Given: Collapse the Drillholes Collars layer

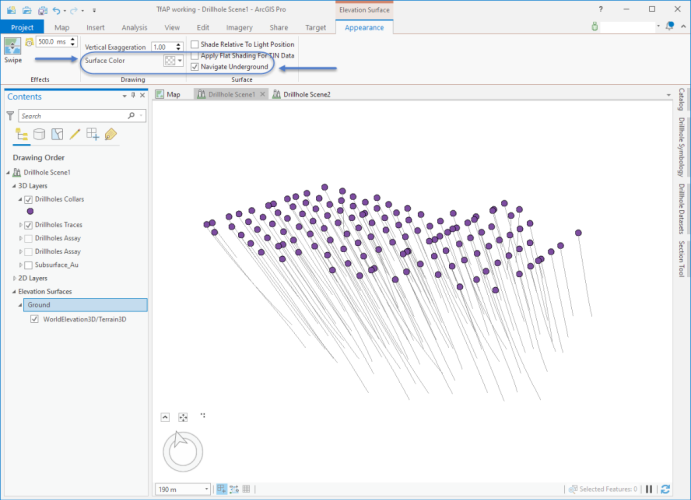Looking at the screenshot, I should [x=20, y=199].
